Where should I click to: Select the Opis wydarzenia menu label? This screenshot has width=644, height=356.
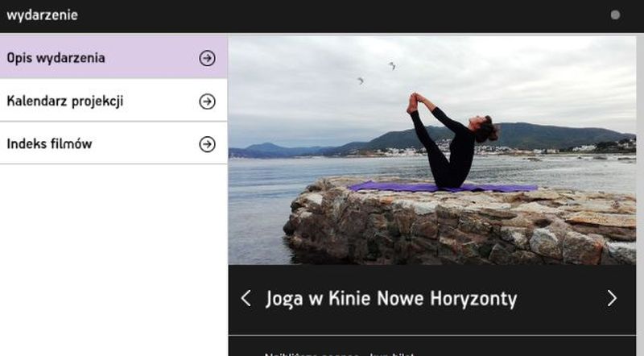click(x=56, y=58)
